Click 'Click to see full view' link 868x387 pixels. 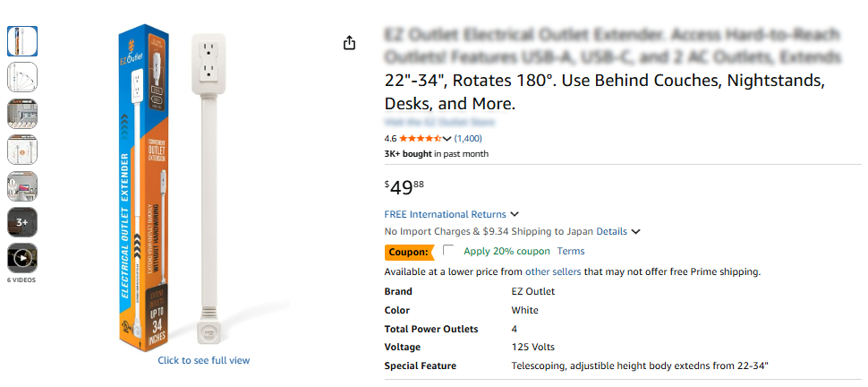point(204,360)
